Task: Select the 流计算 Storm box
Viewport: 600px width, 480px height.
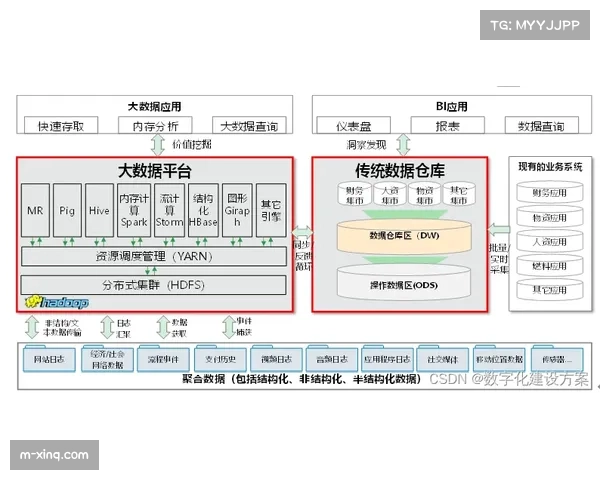Action: (170, 210)
